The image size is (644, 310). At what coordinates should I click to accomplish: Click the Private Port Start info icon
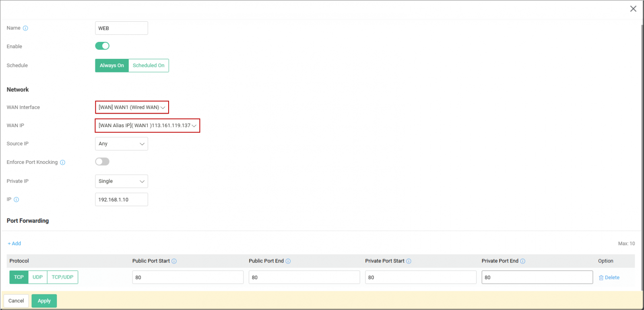pyautogui.click(x=409, y=261)
